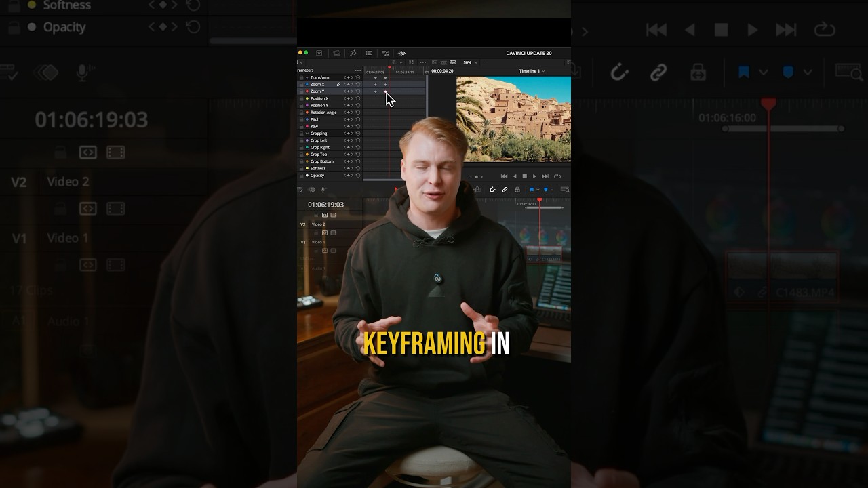Toggle linked selection chain in the center timeline toolbar
Image resolution: width=868 pixels, height=488 pixels.
pos(505,190)
